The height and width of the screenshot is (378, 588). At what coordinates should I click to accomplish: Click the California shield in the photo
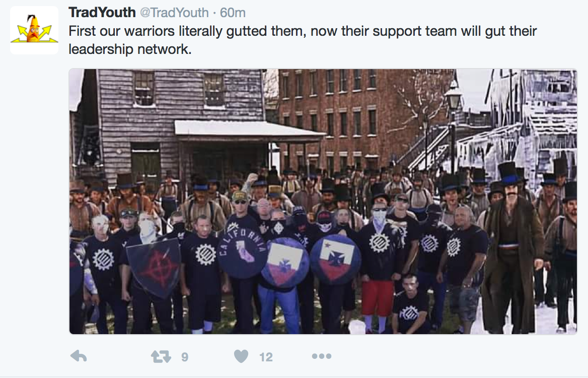click(242, 248)
